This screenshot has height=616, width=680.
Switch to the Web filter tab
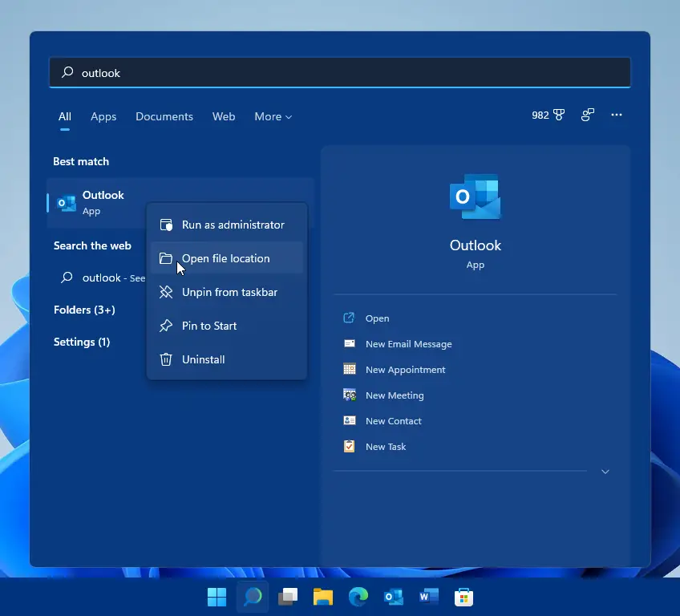[x=224, y=116]
